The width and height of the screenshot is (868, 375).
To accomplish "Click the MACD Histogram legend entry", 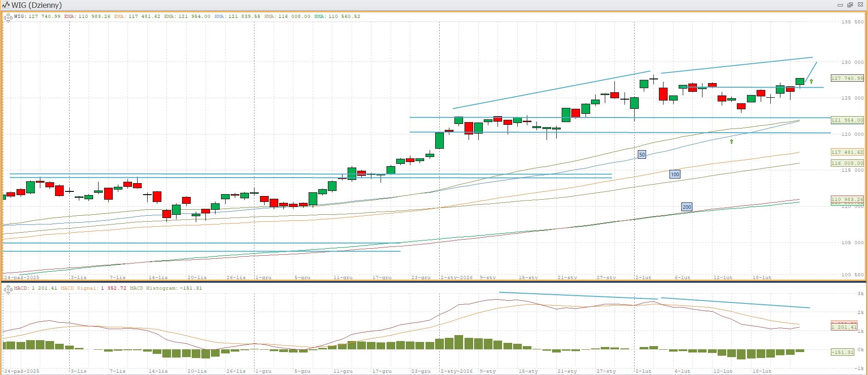I will (166, 288).
